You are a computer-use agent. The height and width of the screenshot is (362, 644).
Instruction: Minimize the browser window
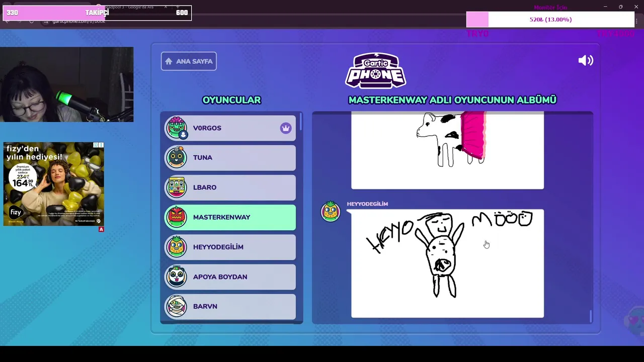(x=605, y=7)
